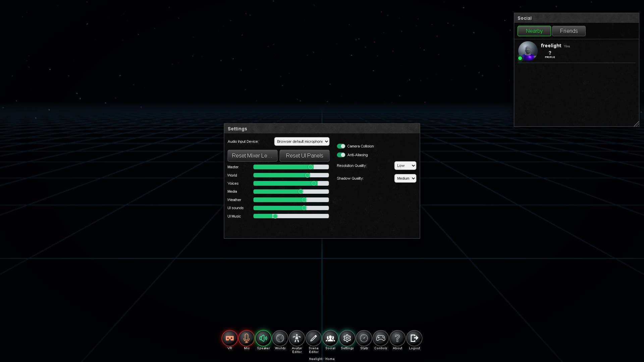The height and width of the screenshot is (362, 644).
Task: Open the Scene Editor pencil icon
Action: tap(314, 338)
